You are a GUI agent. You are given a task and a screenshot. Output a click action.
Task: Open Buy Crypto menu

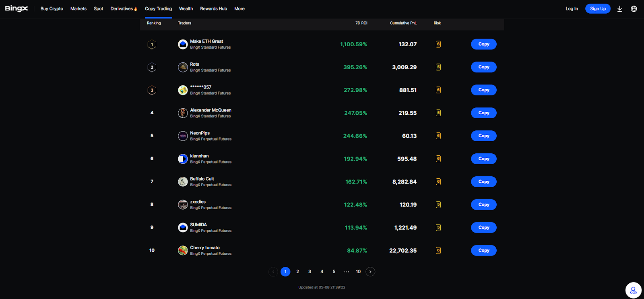tap(52, 8)
